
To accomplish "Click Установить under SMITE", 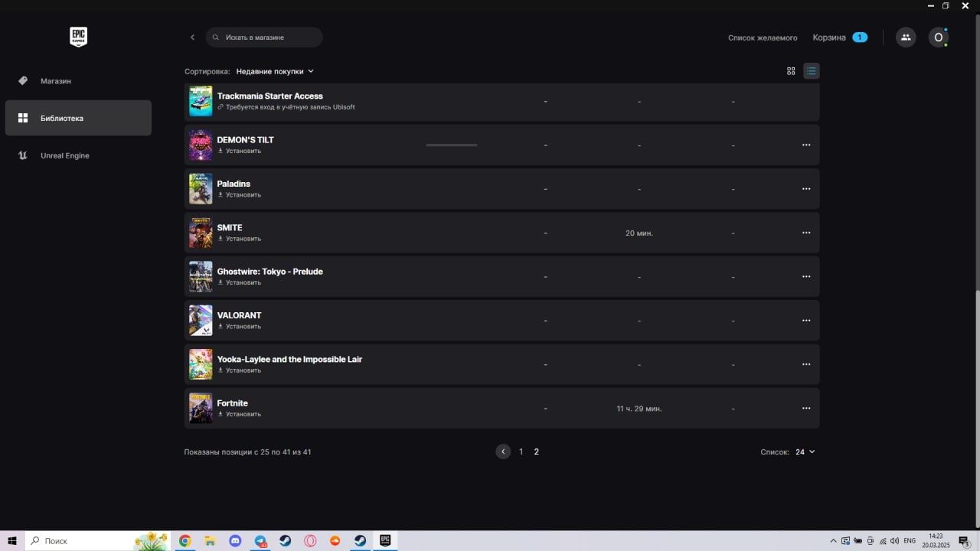I will pos(240,239).
